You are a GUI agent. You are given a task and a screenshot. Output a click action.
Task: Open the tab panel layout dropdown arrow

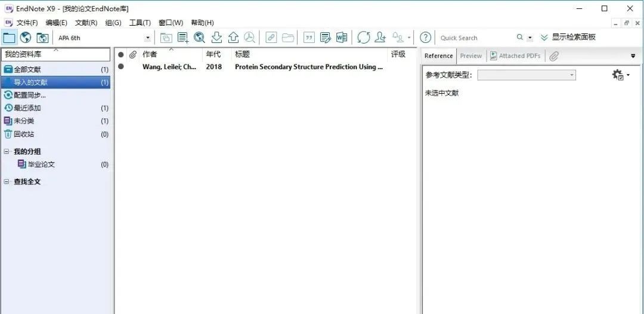(x=633, y=56)
